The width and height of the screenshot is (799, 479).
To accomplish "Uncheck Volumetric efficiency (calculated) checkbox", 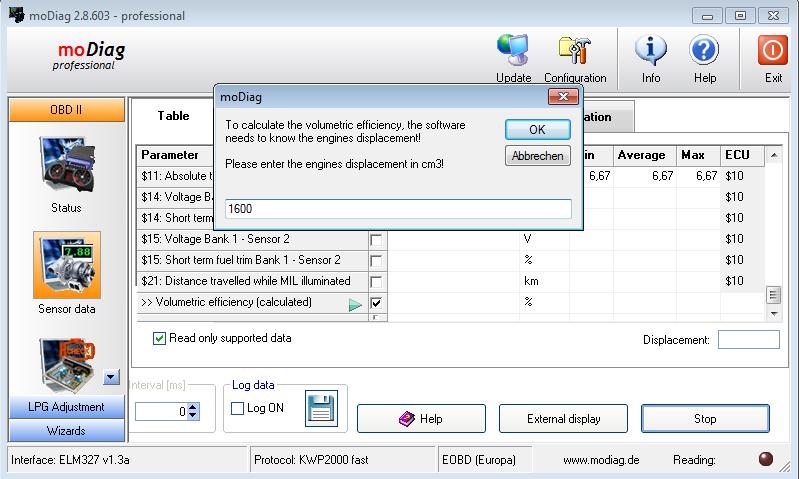I will [x=376, y=302].
